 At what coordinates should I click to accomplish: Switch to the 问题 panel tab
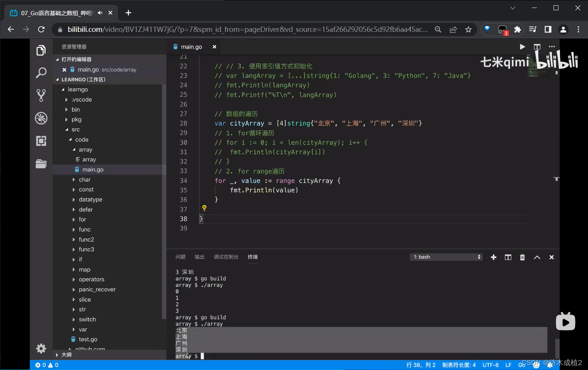click(x=181, y=257)
